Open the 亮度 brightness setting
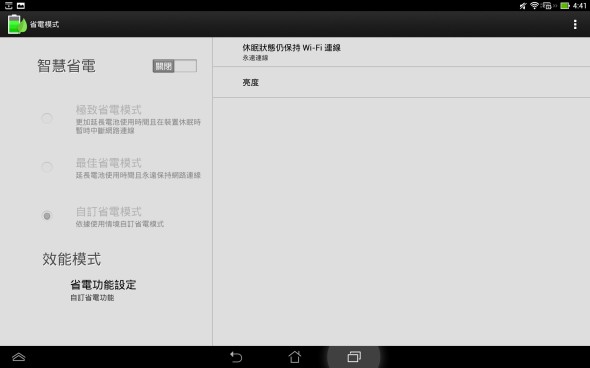The height and width of the screenshot is (368, 590). coord(401,82)
